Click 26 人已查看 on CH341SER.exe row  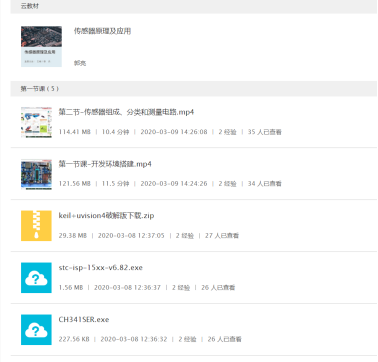pyautogui.click(x=225, y=339)
